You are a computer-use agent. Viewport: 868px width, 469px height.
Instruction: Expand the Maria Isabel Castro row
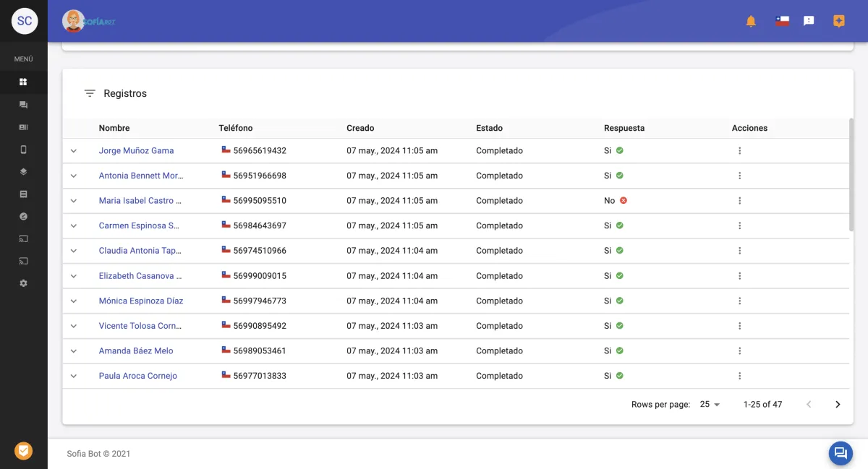[x=73, y=201]
